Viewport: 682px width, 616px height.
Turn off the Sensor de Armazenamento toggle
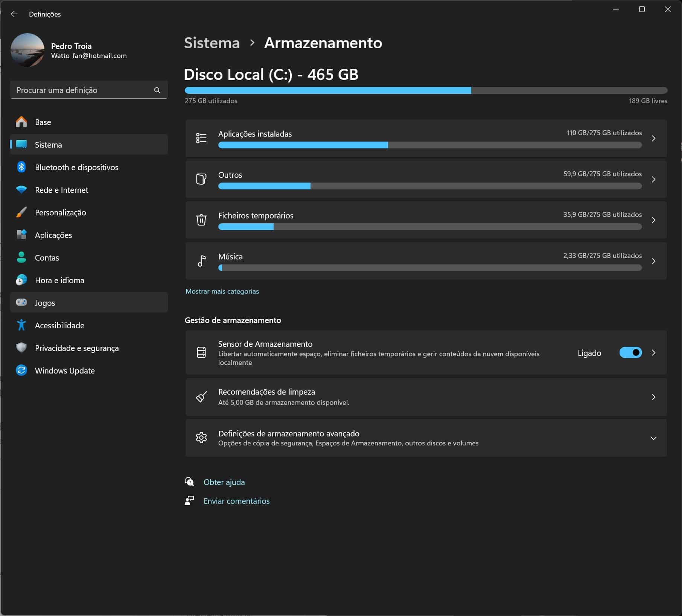[630, 353]
